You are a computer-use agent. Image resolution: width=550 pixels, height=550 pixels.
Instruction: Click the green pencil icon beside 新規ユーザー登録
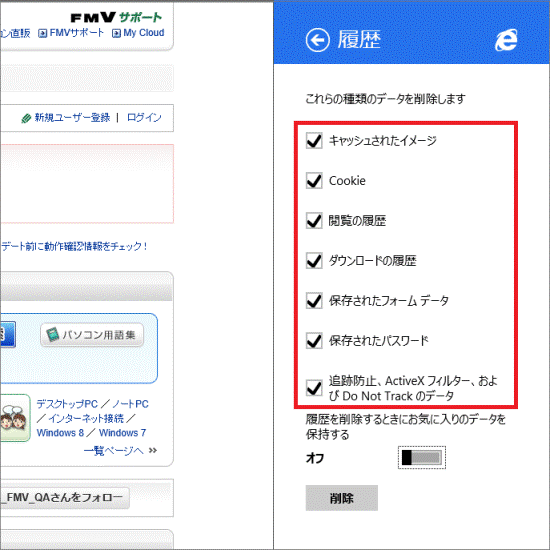[x=26, y=119]
